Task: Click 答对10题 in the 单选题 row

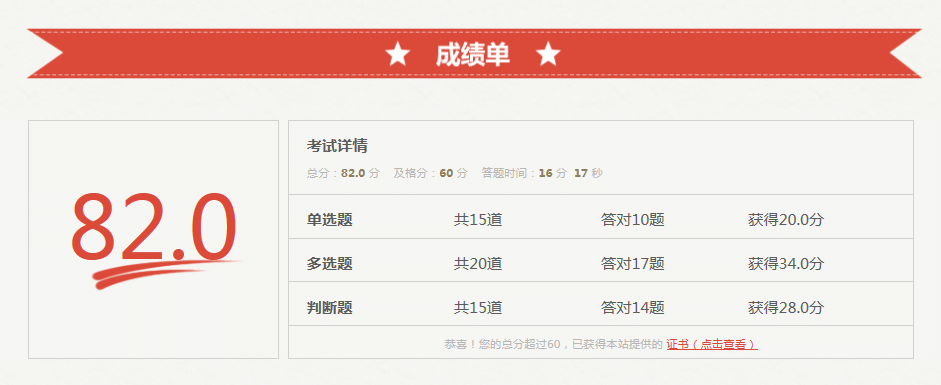Action: click(633, 220)
